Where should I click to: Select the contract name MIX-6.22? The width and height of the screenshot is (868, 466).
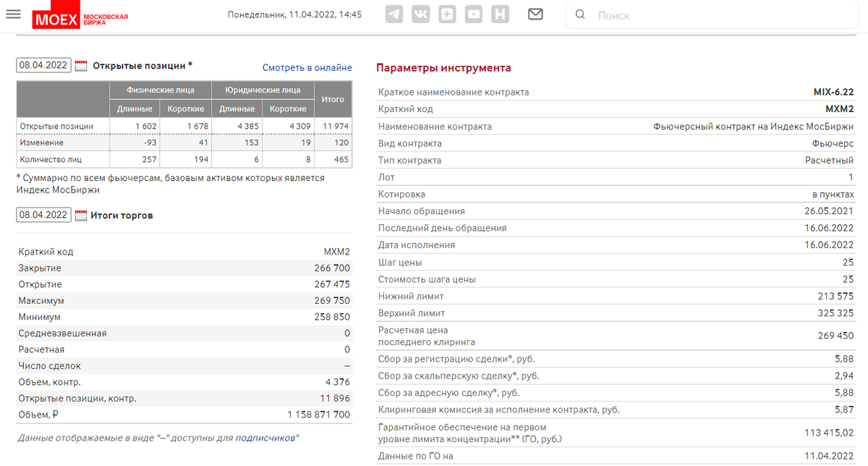pyautogui.click(x=834, y=92)
